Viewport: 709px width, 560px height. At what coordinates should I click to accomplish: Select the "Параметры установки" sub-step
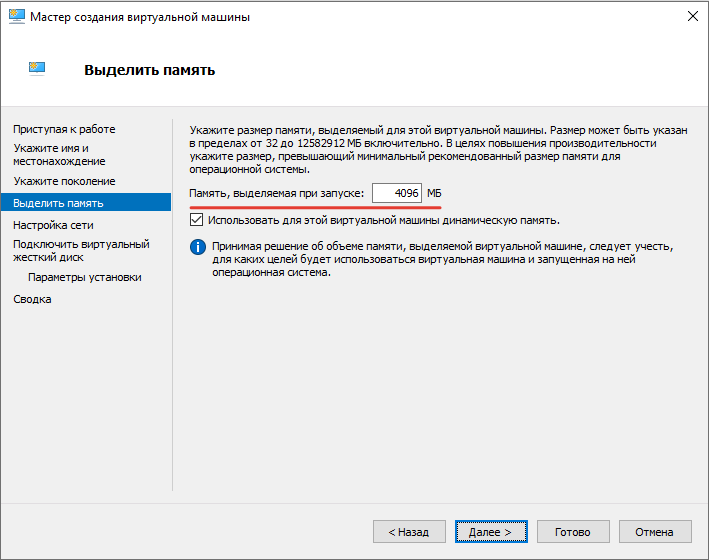(x=84, y=277)
